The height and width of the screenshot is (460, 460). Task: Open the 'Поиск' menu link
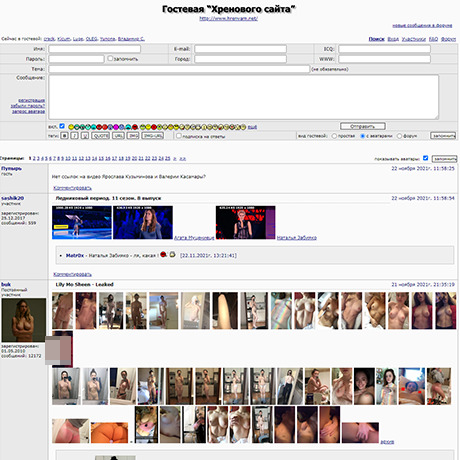[376, 39]
